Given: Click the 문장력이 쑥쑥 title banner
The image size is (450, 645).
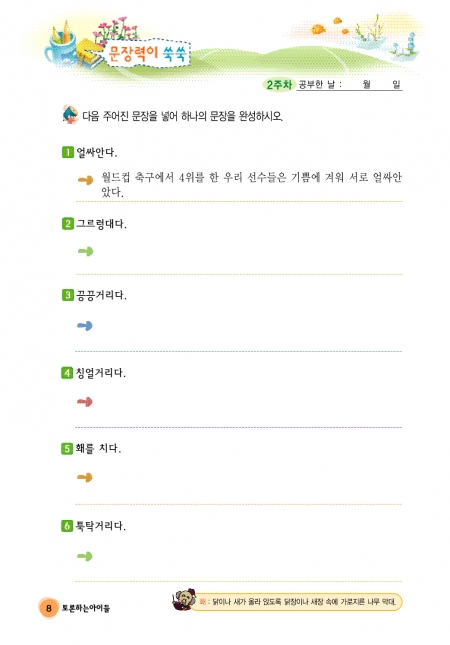Looking at the screenshot, I should (147, 53).
